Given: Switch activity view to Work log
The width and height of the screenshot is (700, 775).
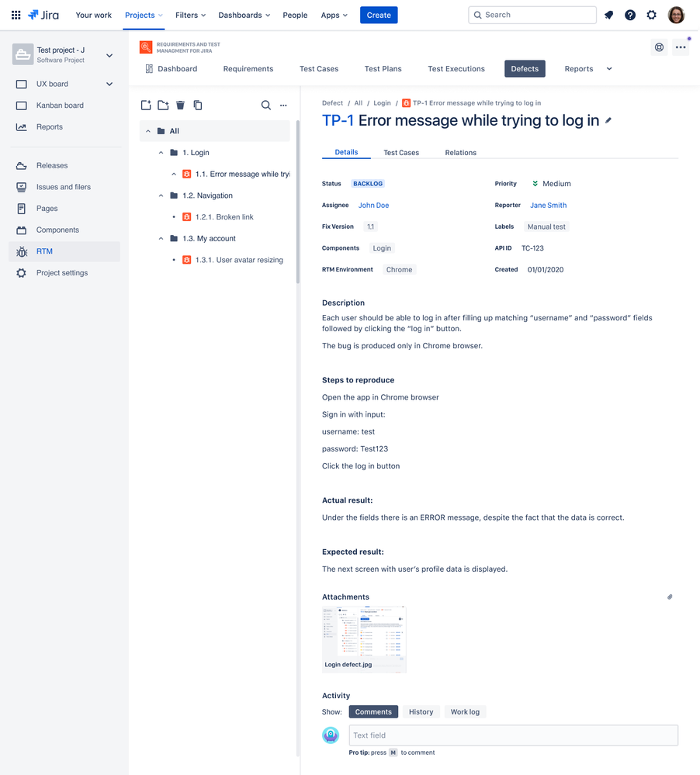Looking at the screenshot, I should [465, 711].
